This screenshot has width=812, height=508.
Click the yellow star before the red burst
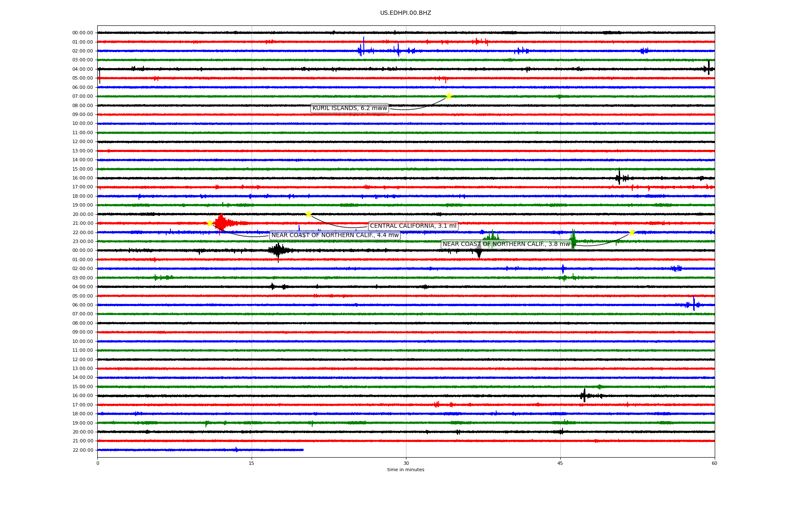[x=210, y=223]
